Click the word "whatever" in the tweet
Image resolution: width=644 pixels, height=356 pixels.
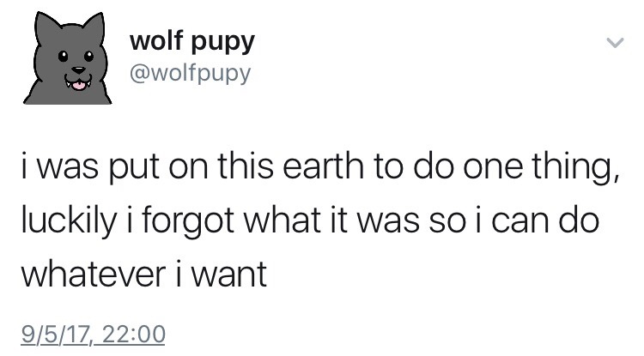pyautogui.click(x=94, y=274)
